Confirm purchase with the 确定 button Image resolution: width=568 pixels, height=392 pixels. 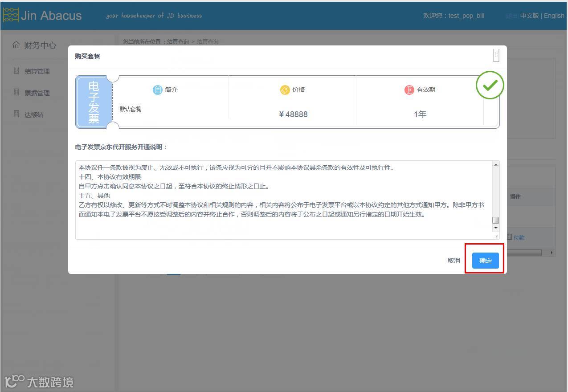485,261
